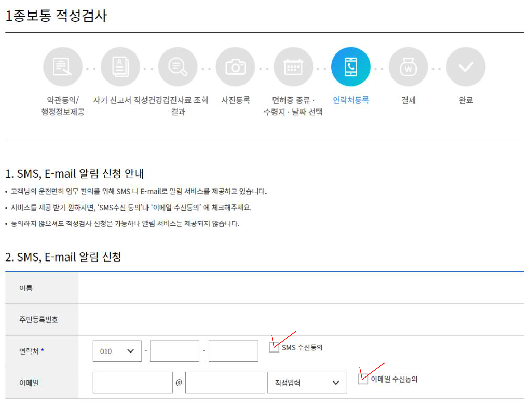532x406 pixels.
Task: Focus the middle phone number field
Action: click(175, 351)
